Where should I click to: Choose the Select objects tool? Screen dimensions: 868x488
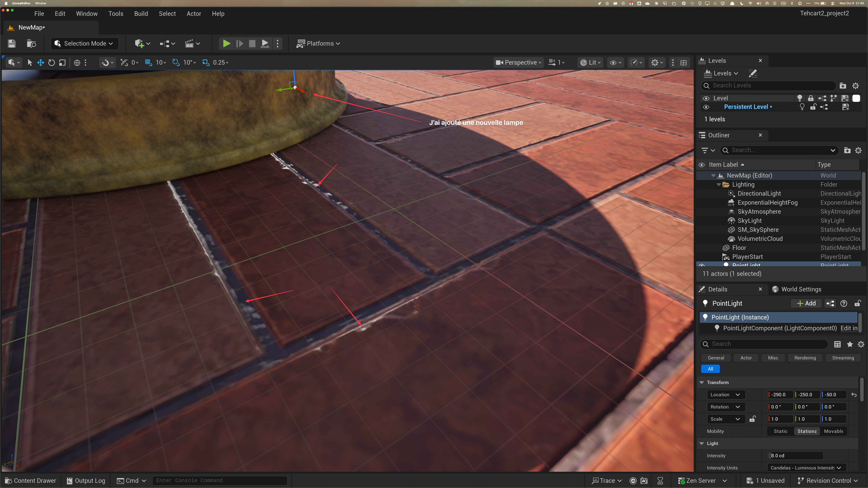30,63
